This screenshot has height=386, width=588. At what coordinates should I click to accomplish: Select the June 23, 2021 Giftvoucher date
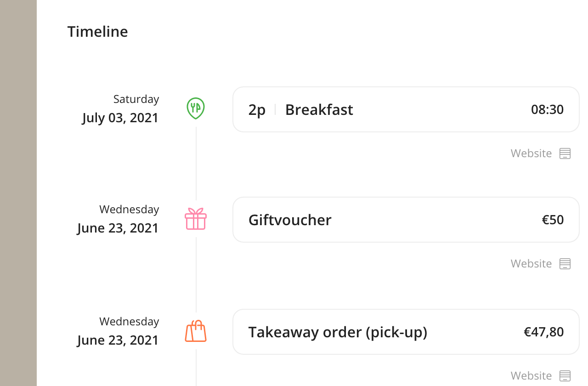pyautogui.click(x=118, y=228)
